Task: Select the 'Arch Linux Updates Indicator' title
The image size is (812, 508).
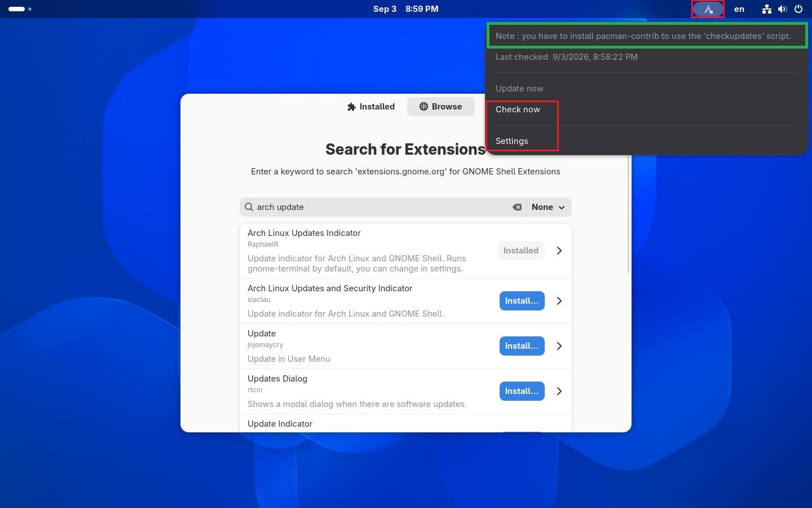Action: pos(304,233)
